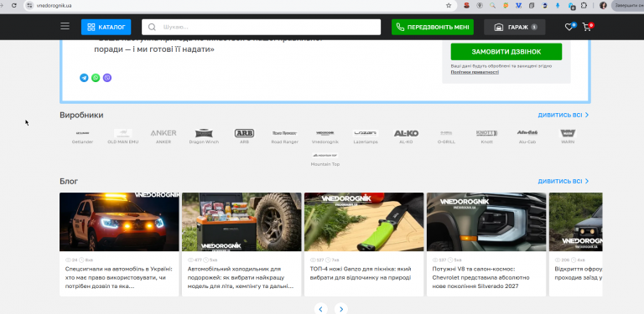Open the Ganzo knives blog thumbnail
Screen dimensions: 644x314
[364, 222]
